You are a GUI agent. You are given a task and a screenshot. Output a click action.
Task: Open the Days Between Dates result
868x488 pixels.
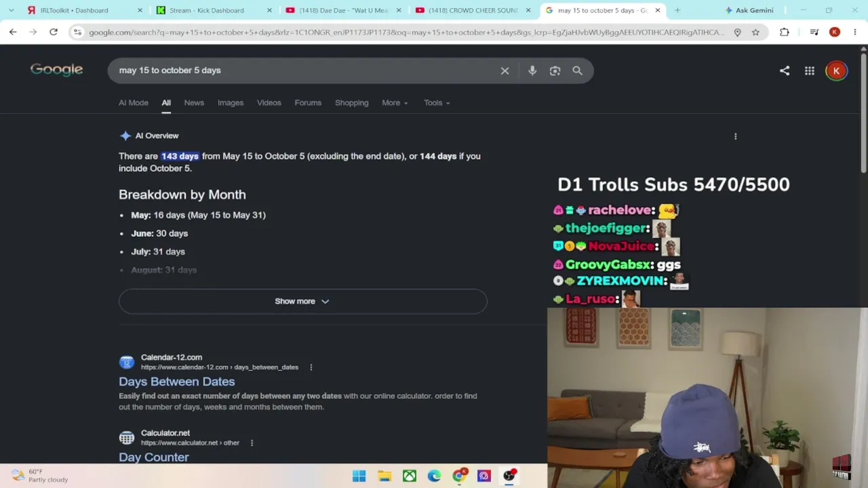point(177,382)
